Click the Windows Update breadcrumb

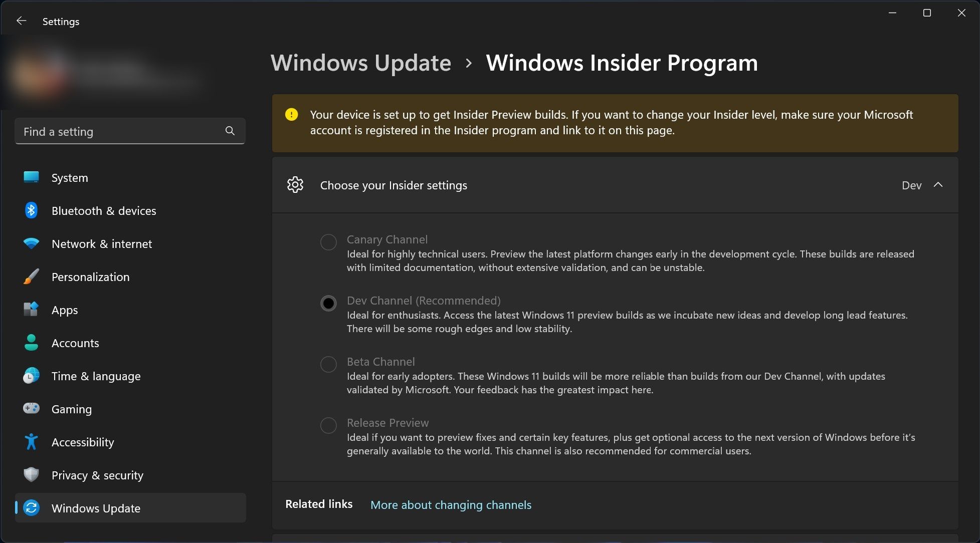360,63
